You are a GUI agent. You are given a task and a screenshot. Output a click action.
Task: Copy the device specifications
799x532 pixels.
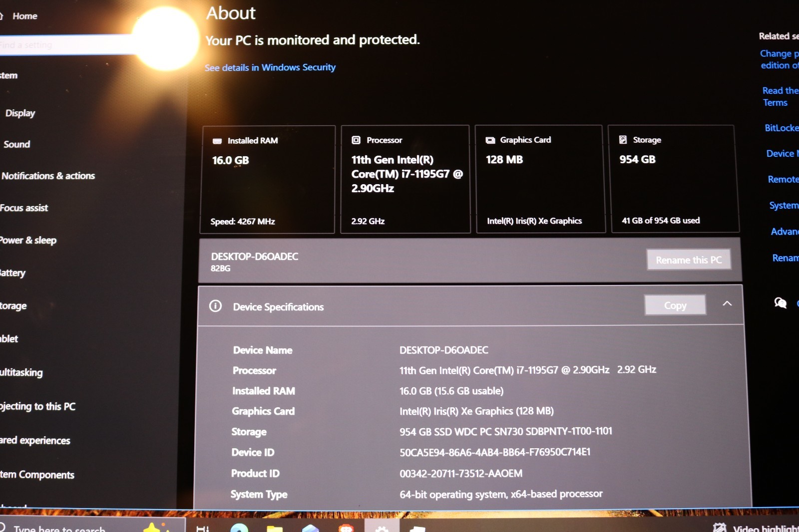675,305
